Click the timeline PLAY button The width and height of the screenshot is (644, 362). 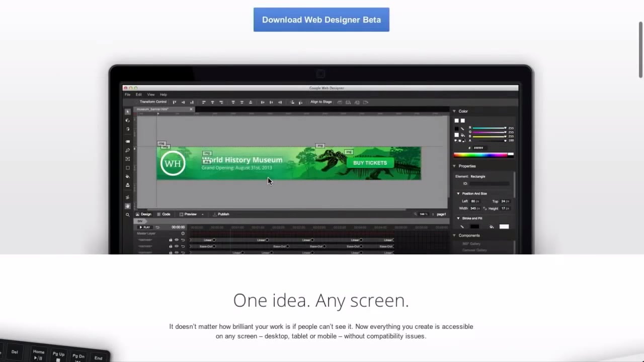(x=145, y=227)
